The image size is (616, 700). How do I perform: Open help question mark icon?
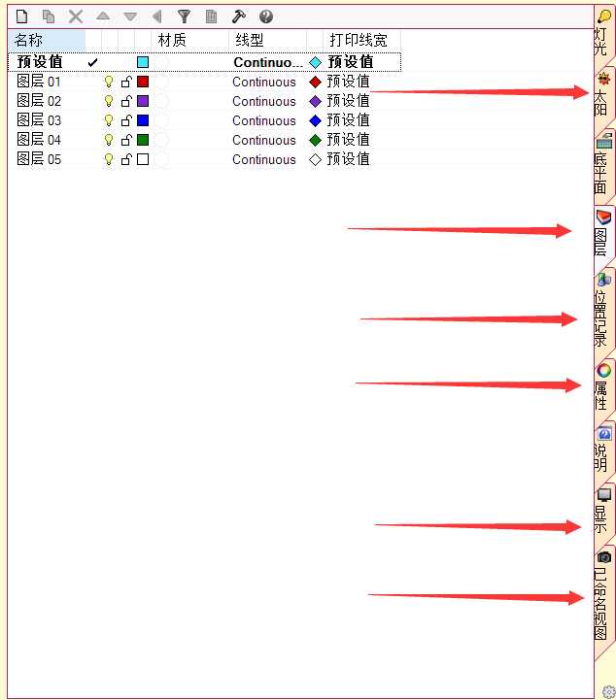(x=266, y=17)
